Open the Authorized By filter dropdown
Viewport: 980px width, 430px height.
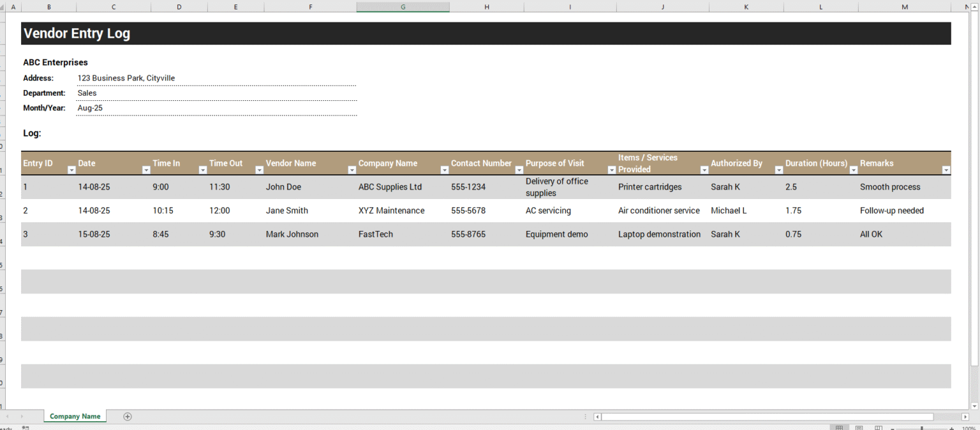click(x=778, y=170)
